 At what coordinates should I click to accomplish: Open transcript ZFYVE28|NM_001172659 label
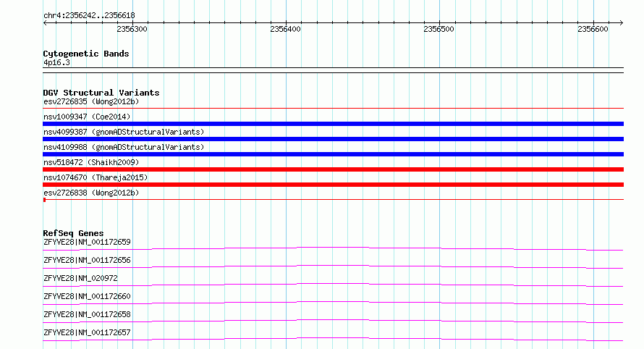pos(87,242)
